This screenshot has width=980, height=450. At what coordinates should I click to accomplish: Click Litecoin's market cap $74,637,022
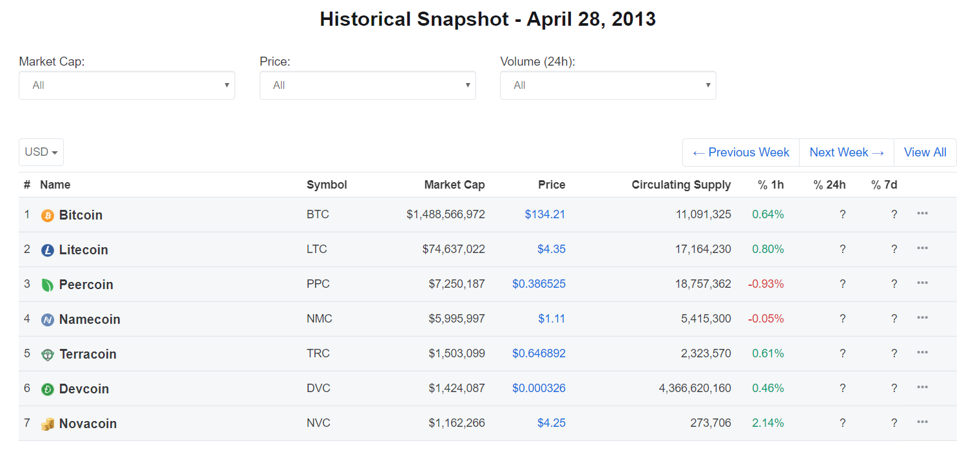[454, 249]
